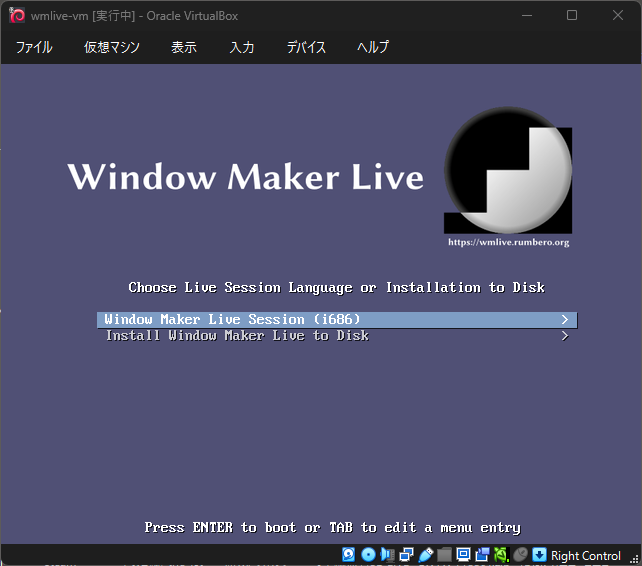Click the wmlive.rumbero.org URL text
The height and width of the screenshot is (566, 642).
point(509,242)
